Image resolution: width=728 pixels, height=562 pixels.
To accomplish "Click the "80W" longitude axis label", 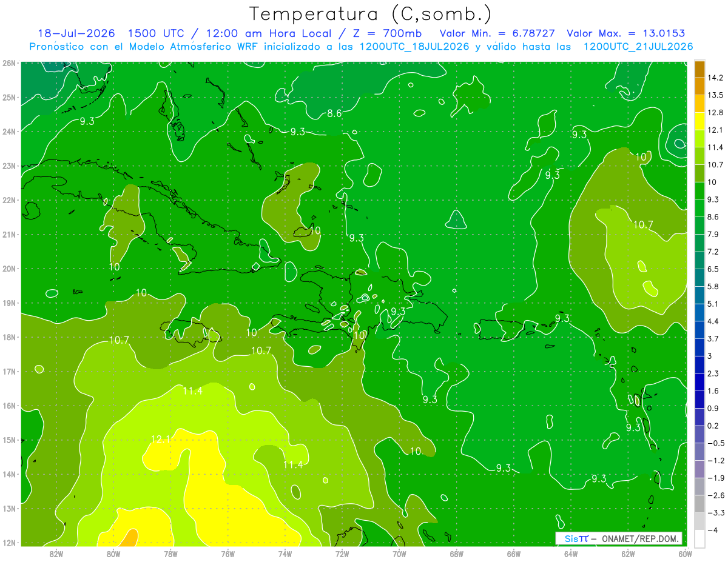I will (x=113, y=554).
